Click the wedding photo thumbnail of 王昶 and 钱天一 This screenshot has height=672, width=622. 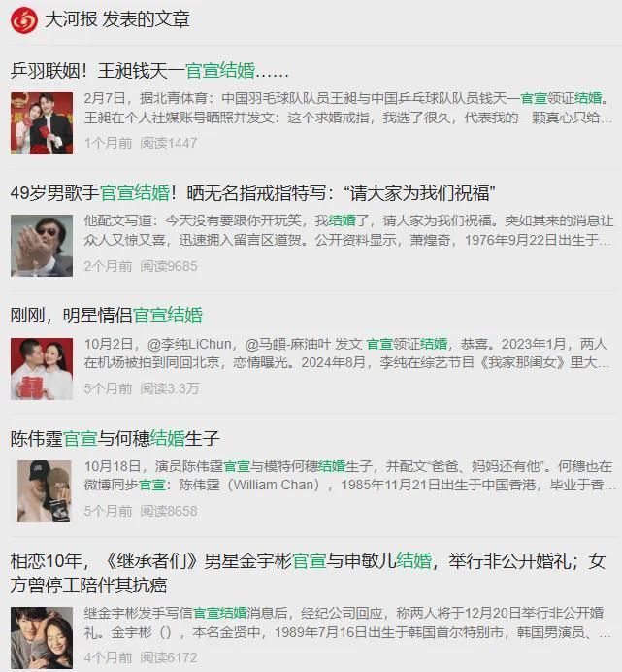42,123
